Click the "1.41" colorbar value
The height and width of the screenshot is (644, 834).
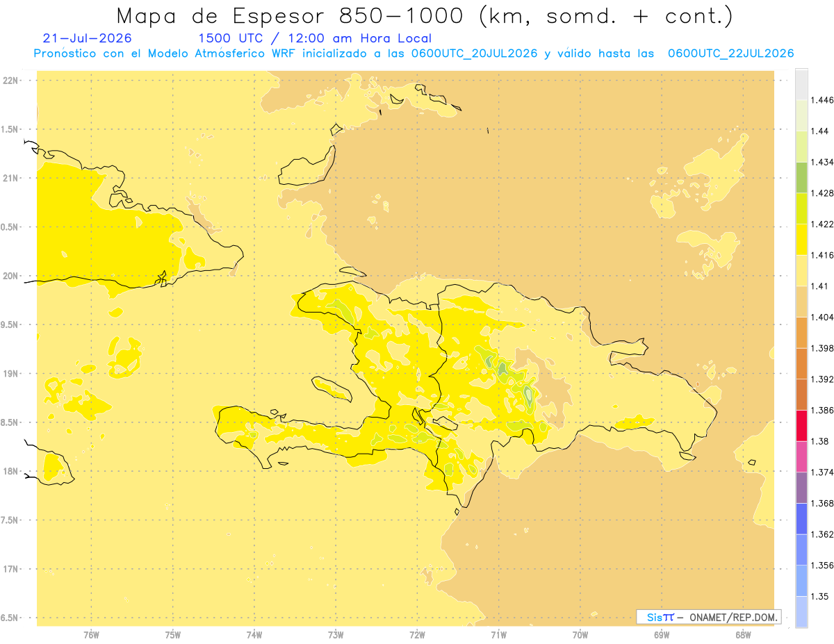[819, 286]
